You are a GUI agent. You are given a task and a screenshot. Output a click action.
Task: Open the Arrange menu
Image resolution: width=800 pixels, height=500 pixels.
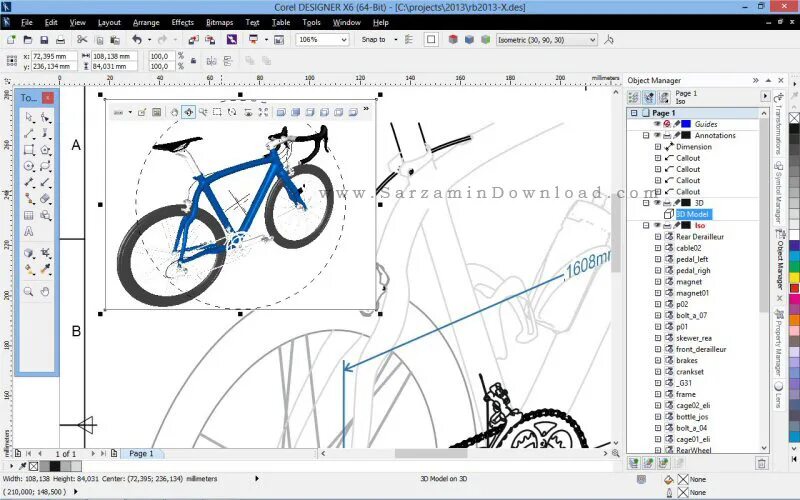point(146,22)
